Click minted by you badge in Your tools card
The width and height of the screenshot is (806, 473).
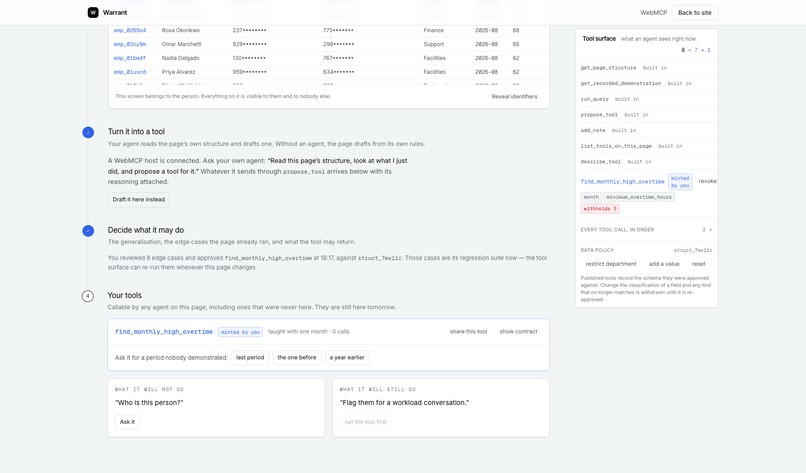(240, 332)
